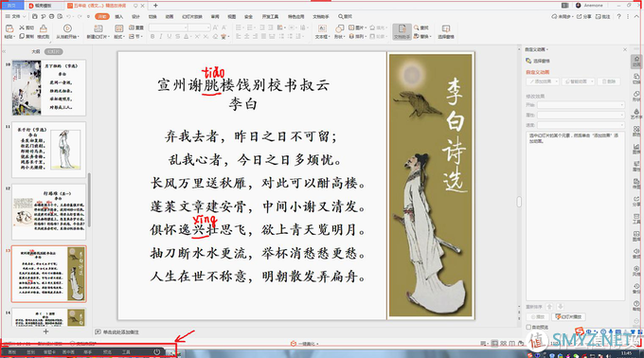Open the slide Layout icon
This screenshot has height=358, width=644.
tap(118, 28)
